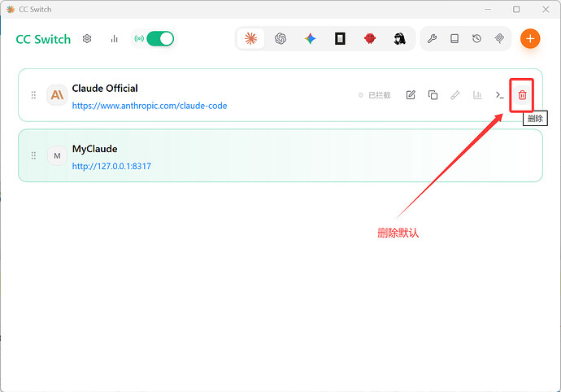Viewport: 561px width, 392px height.
Task: Open usage statistics bar chart icon in header
Action: [114, 39]
